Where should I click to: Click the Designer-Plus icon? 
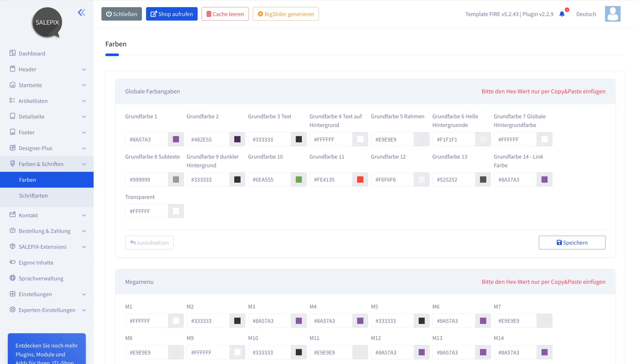coord(12,148)
